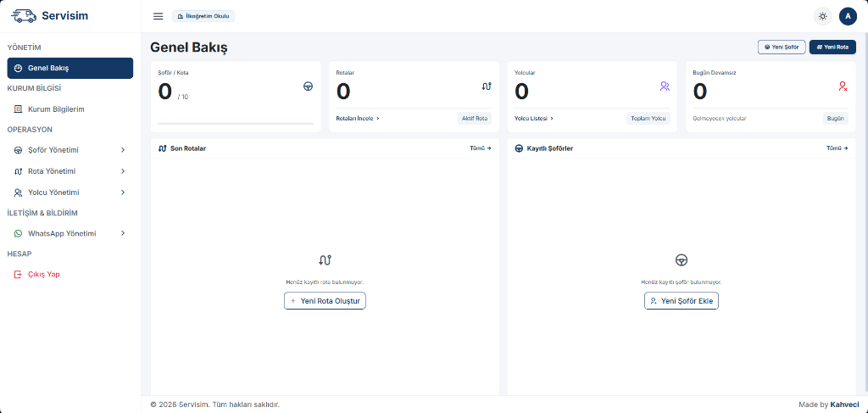
Task: Switch theme with the sun icon
Action: [x=822, y=16]
